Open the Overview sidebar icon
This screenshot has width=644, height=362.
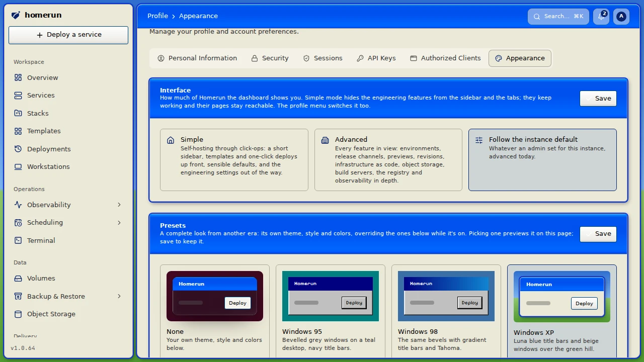coord(18,77)
